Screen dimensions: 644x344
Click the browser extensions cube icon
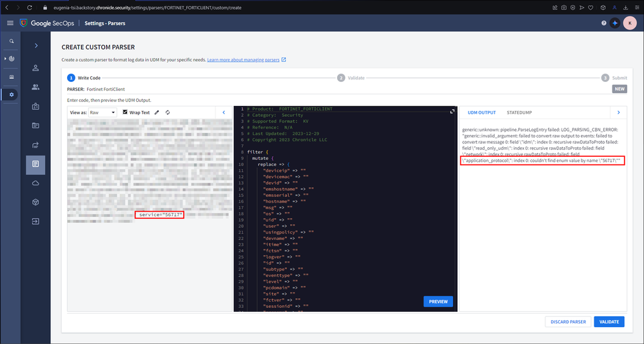603,7
